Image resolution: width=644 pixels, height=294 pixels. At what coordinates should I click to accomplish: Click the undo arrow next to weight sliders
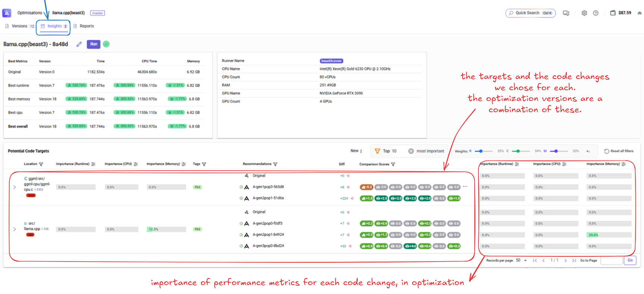pos(588,151)
